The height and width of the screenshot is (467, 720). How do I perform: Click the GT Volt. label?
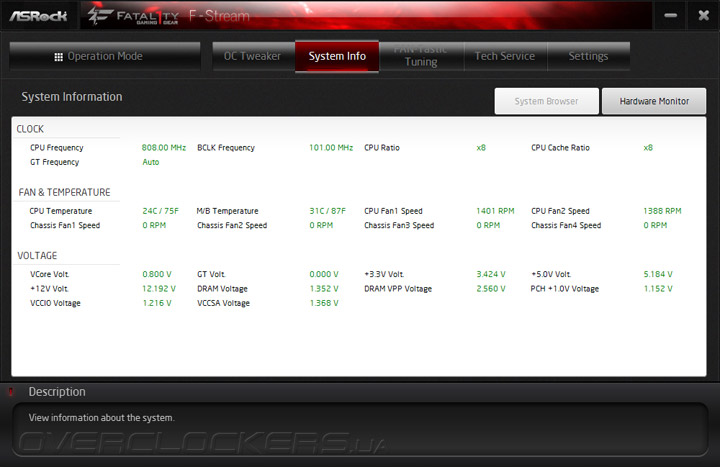[x=211, y=275]
